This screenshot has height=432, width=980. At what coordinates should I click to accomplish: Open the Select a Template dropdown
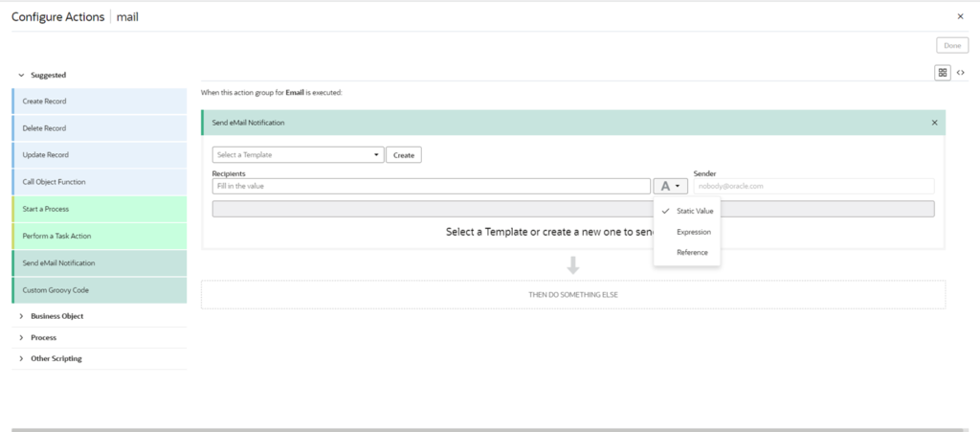click(299, 154)
